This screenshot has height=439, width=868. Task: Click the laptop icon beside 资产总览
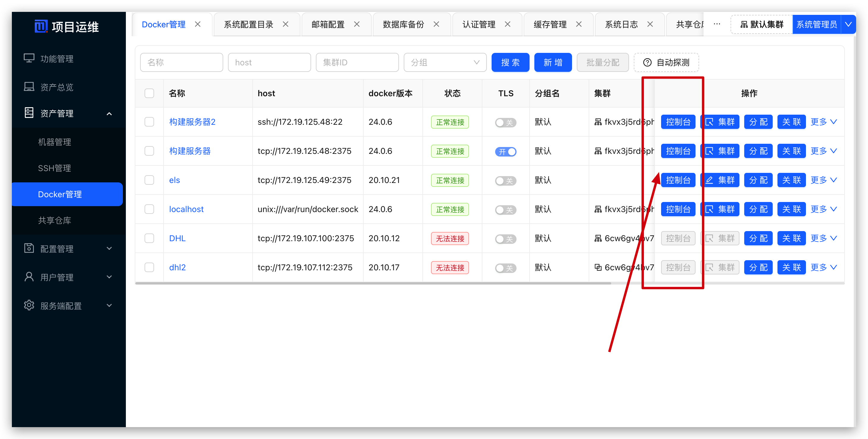click(29, 87)
